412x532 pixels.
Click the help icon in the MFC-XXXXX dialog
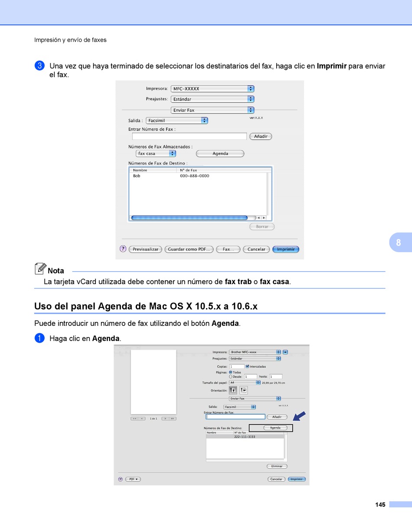coord(123,249)
